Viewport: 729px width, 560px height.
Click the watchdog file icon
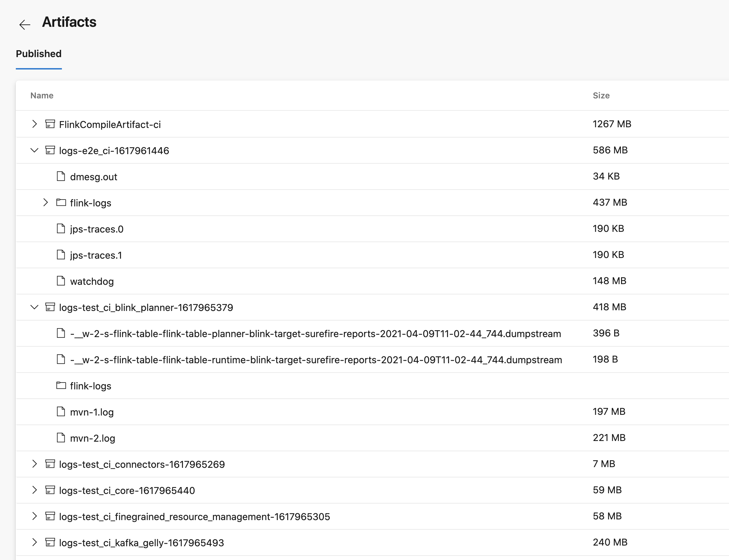pyautogui.click(x=61, y=281)
